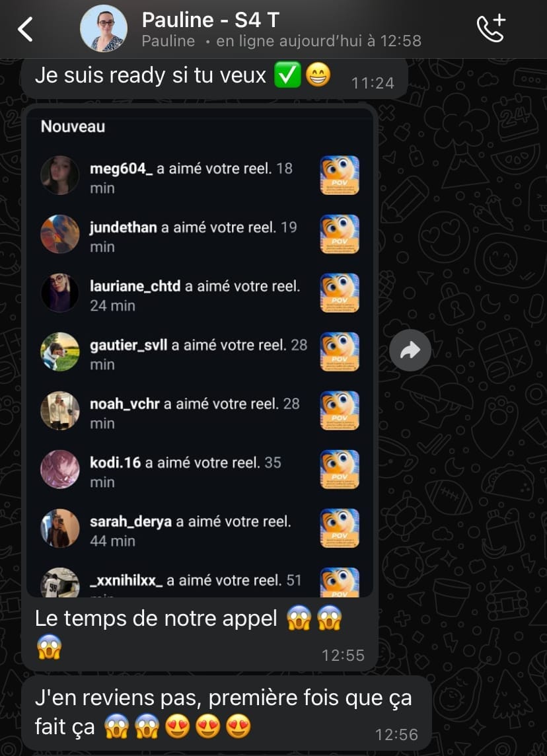The height and width of the screenshot is (756, 547).
Task: Tap kodi.16 profile avatar
Action: (59, 470)
